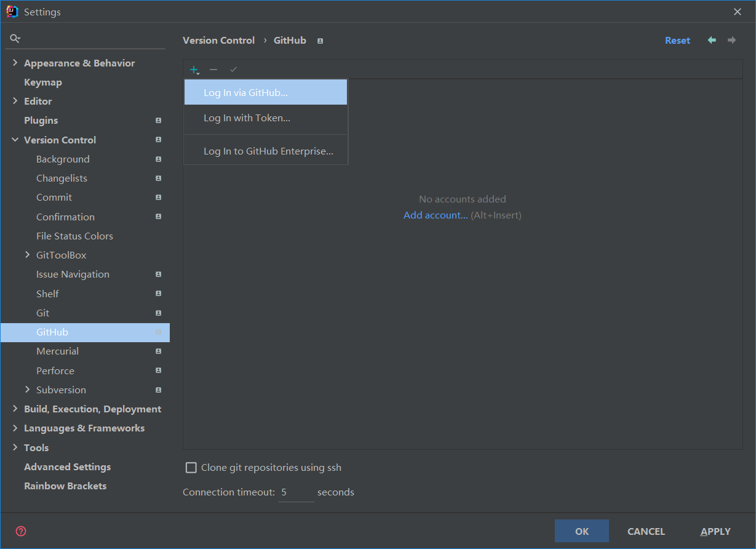Expand the Tools section arrow
The image size is (756, 549).
pyautogui.click(x=15, y=447)
